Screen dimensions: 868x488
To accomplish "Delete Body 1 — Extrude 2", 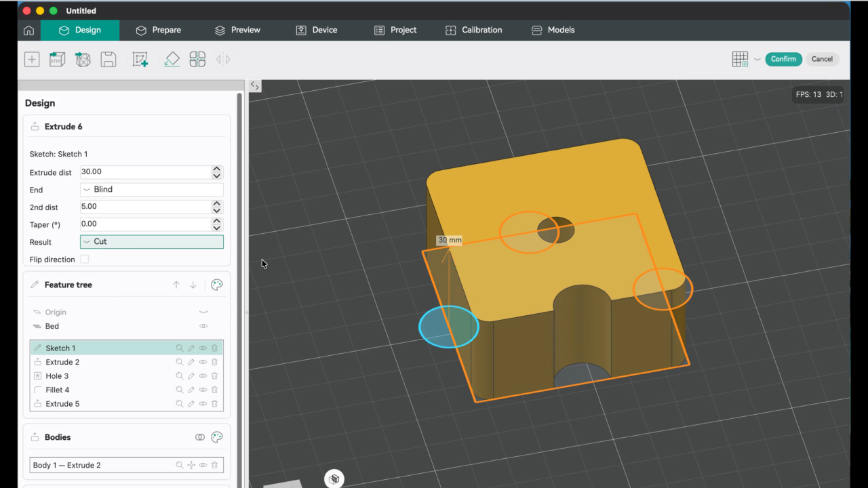I will pos(214,466).
